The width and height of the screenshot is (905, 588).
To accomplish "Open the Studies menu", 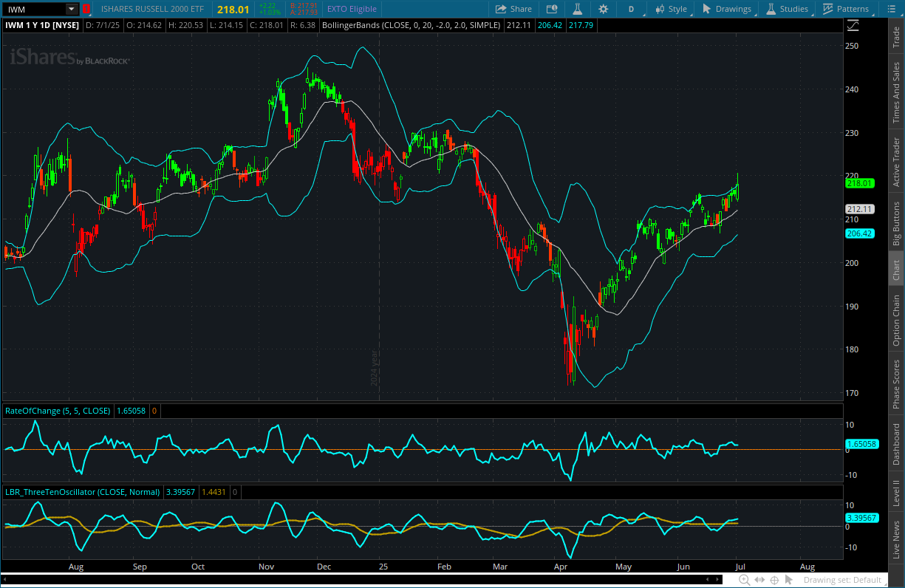I will tap(788, 9).
